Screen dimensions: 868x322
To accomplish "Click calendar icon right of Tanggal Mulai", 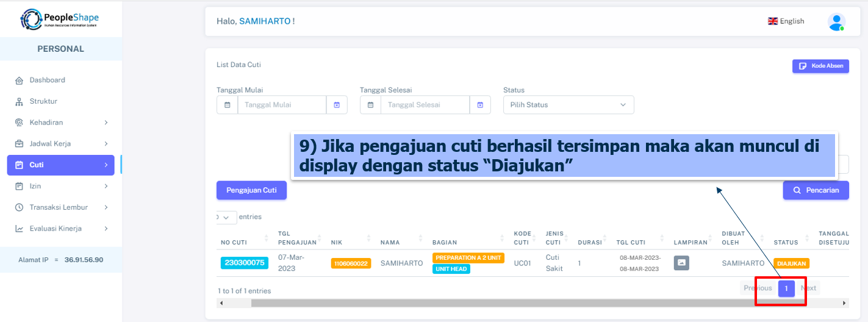I will [337, 105].
